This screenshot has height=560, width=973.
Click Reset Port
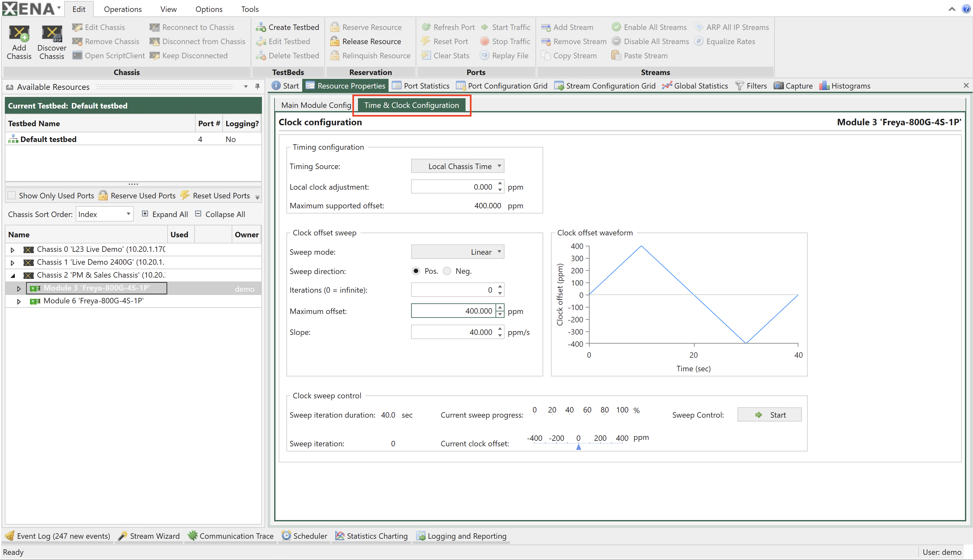[x=444, y=42]
